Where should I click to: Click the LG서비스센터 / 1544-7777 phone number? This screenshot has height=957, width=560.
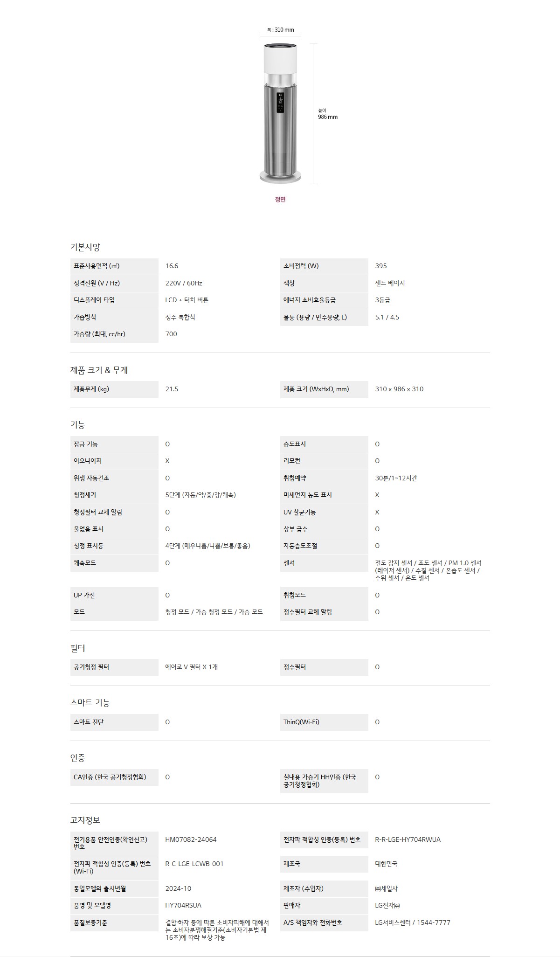(413, 922)
